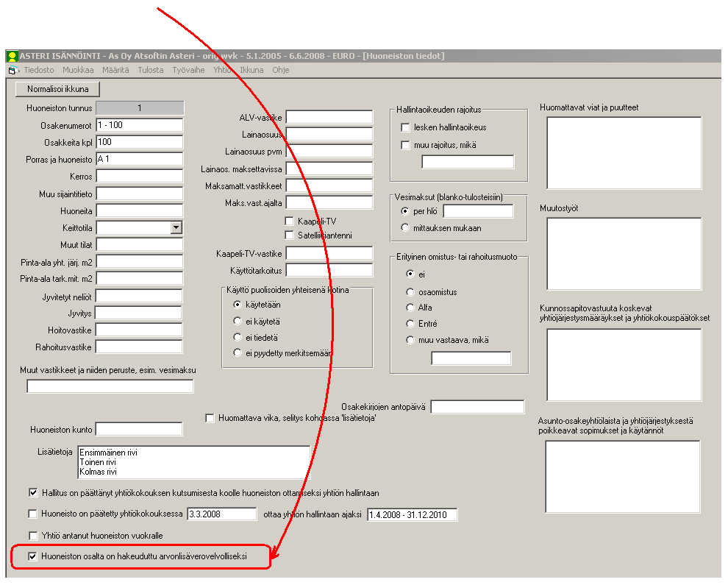Open the Muokkaa menu
Viewport: 728px width, 585px height.
pos(78,70)
